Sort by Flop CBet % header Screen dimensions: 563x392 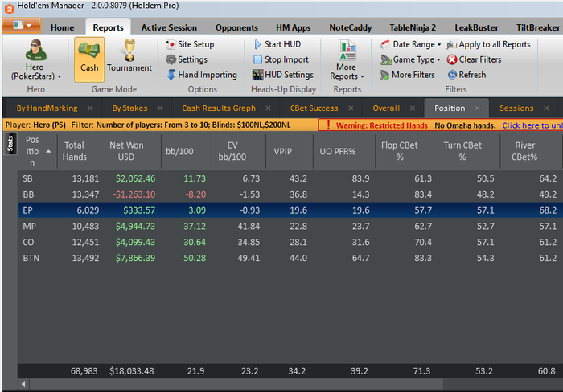[x=406, y=151]
